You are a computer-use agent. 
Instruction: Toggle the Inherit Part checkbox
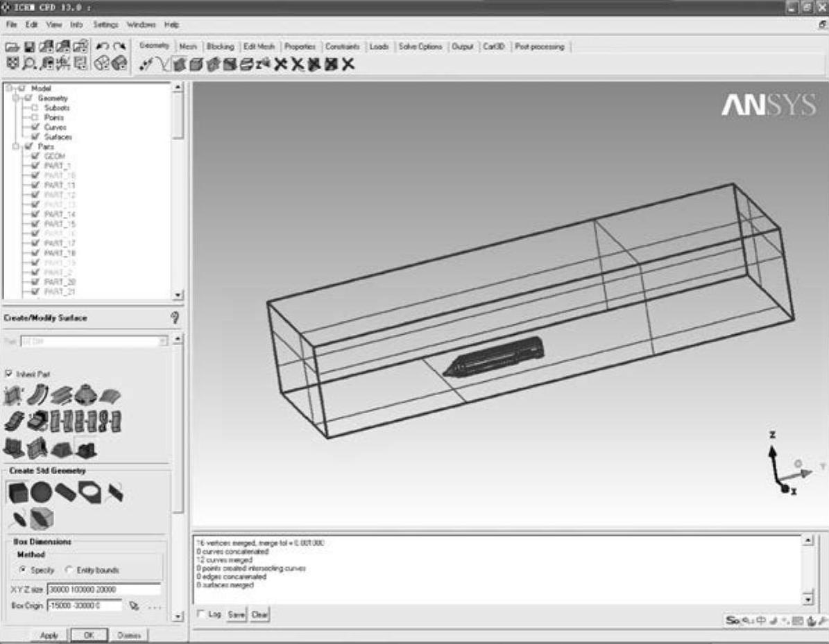pyautogui.click(x=9, y=374)
